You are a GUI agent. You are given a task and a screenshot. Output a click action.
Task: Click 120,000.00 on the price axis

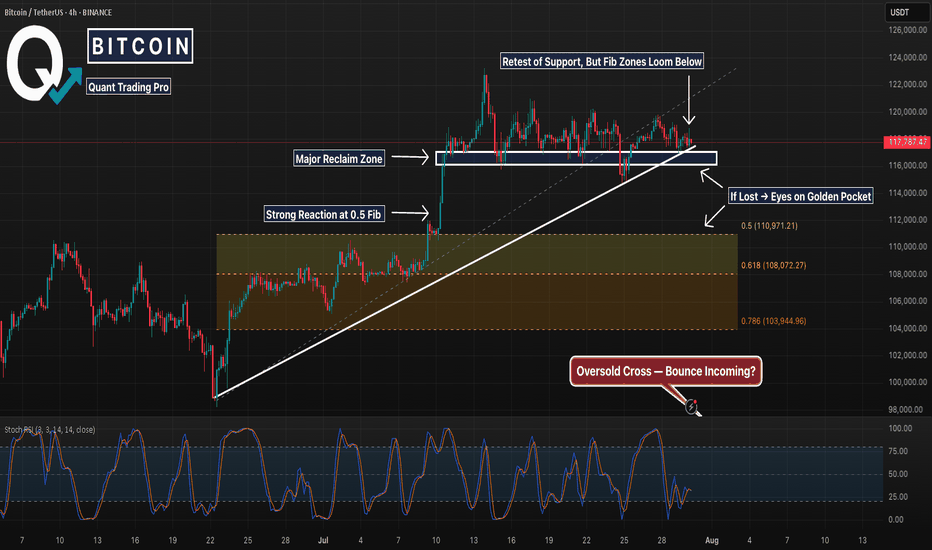click(x=908, y=112)
